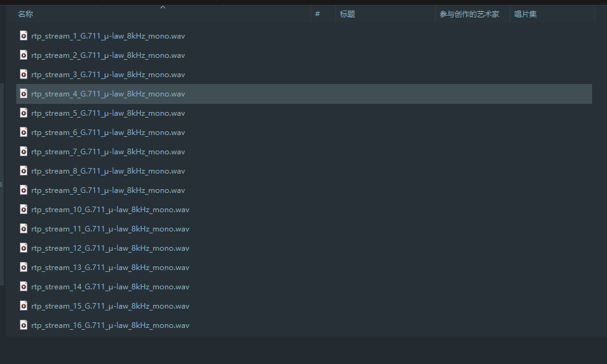Sort by the # track number column

point(318,14)
